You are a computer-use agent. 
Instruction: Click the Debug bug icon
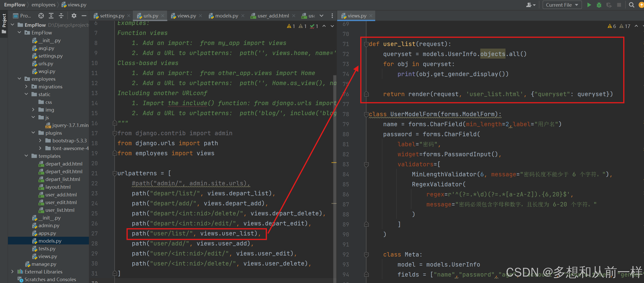(x=599, y=5)
